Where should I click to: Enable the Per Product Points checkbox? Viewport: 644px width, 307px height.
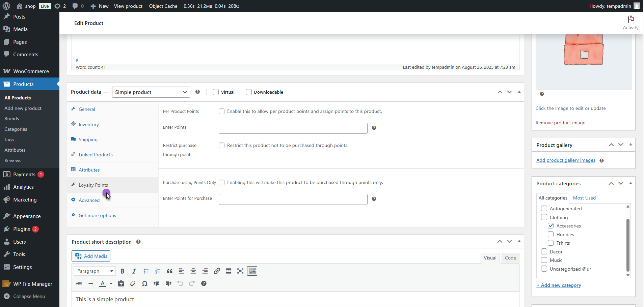[x=222, y=112]
